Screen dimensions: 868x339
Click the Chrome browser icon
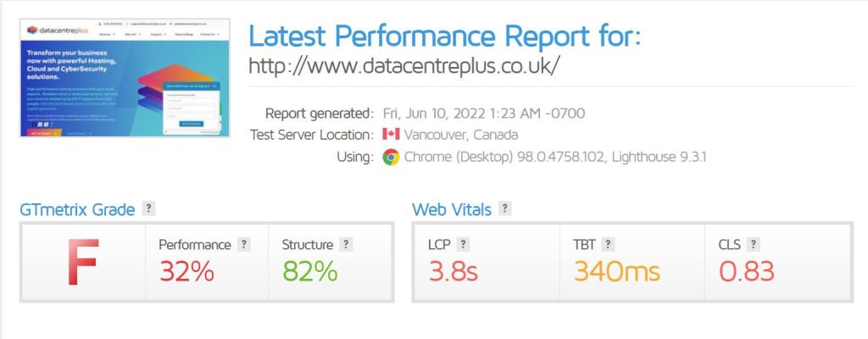pyautogui.click(x=391, y=157)
